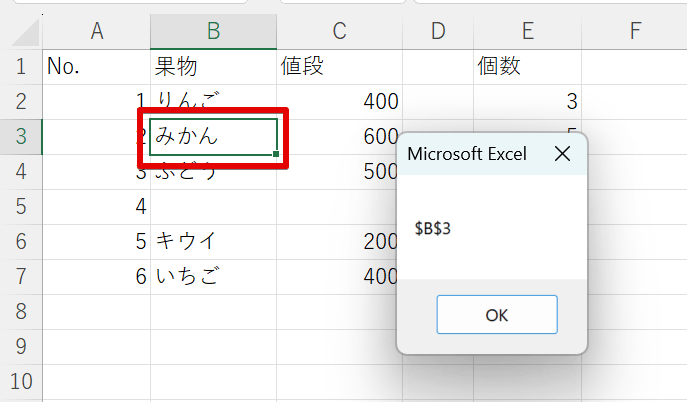
Task: Select row 3 header
Action: tap(21, 137)
